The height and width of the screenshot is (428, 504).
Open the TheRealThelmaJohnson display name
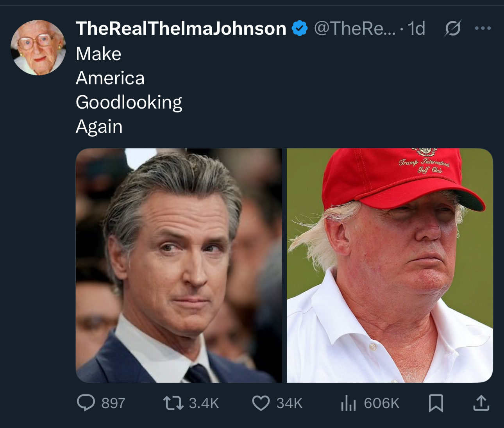[x=181, y=28]
